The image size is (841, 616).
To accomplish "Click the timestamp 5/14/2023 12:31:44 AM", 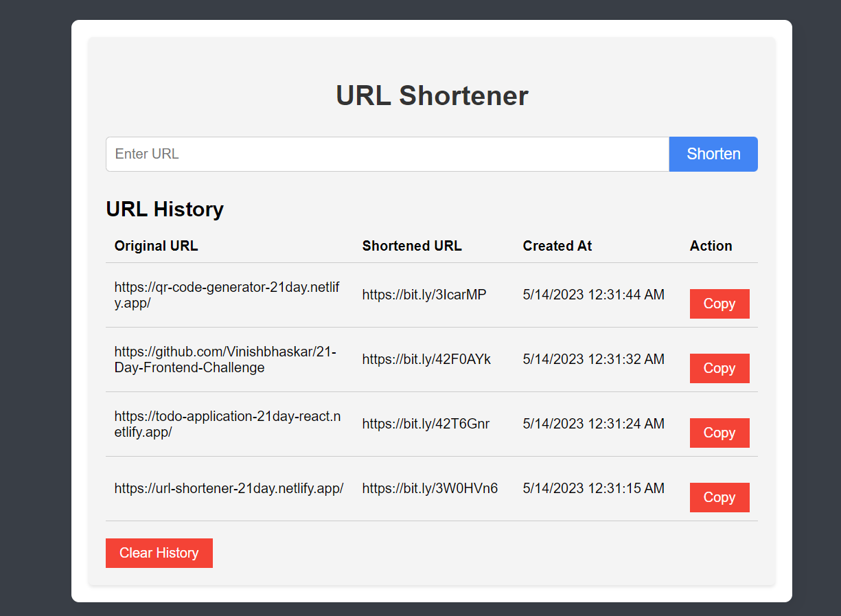I will 594,295.
